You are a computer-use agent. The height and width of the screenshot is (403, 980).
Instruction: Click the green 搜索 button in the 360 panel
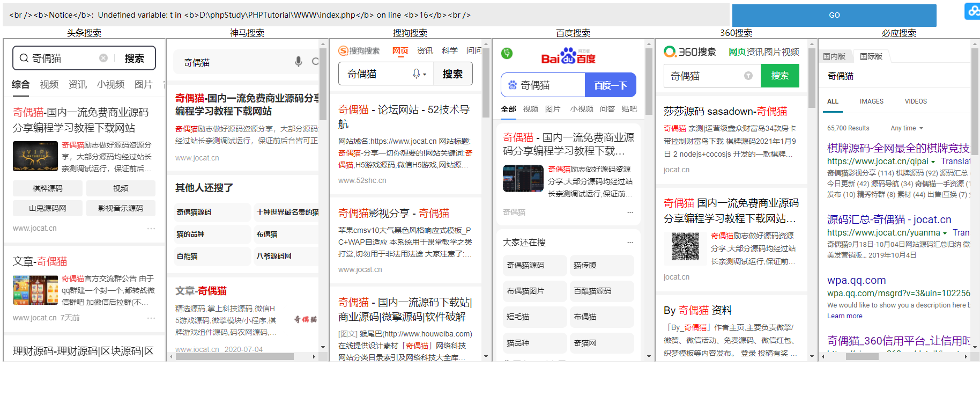click(x=780, y=76)
